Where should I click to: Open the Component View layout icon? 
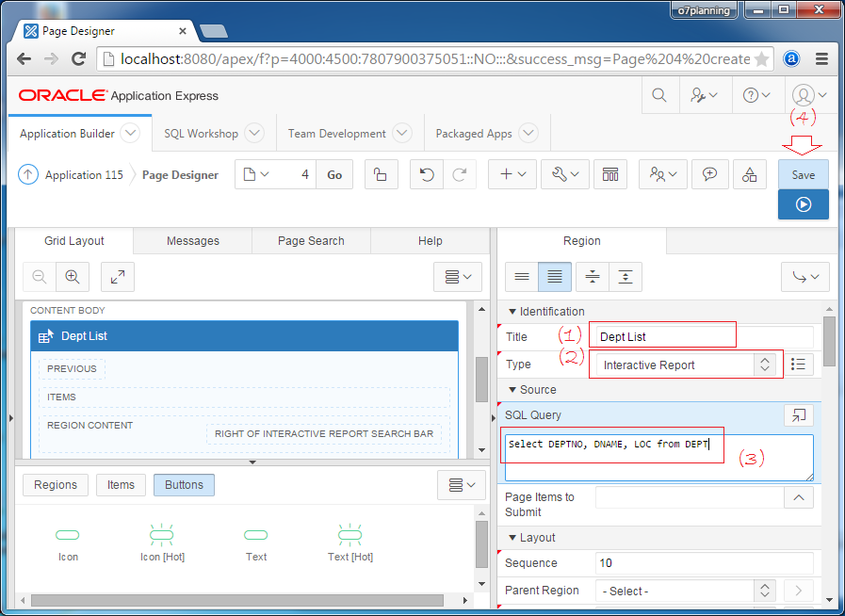(x=610, y=174)
